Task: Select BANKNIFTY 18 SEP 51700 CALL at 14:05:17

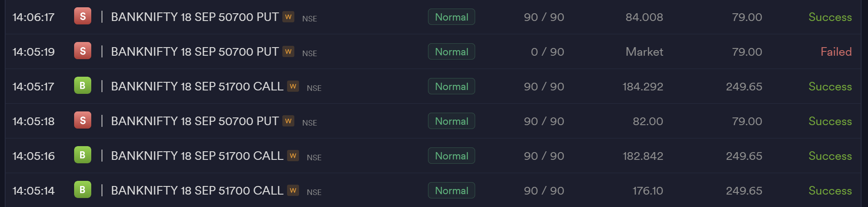Action: coord(197,86)
